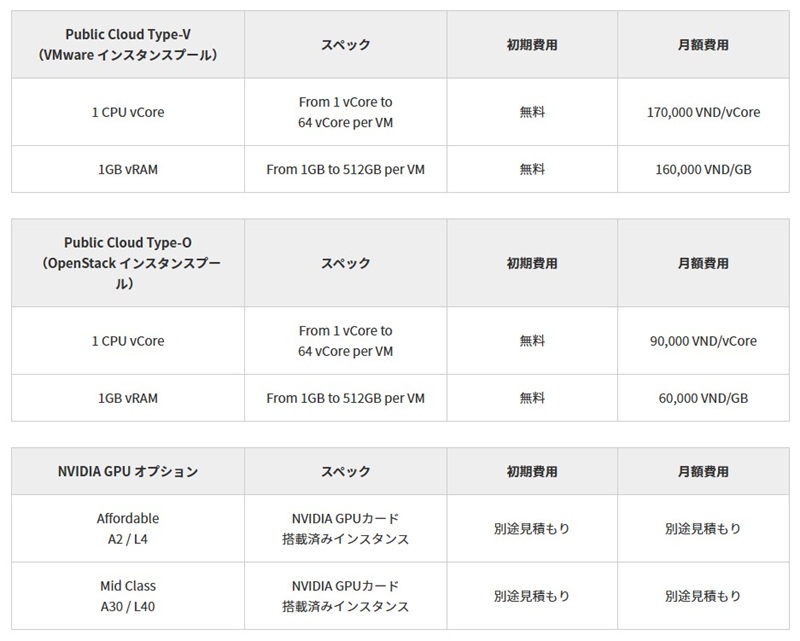This screenshot has width=800, height=641.
Task: Click the Public Cloud Type-V header cell
Action: pos(128,45)
